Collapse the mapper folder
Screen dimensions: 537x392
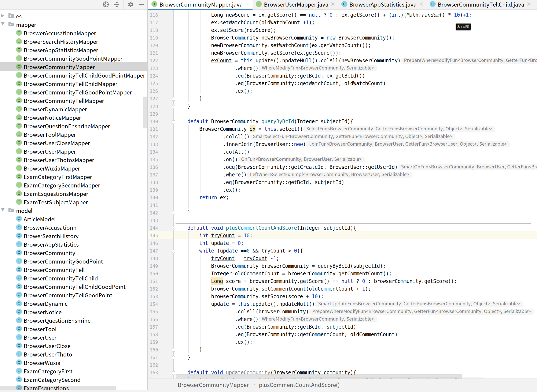tap(3, 24)
